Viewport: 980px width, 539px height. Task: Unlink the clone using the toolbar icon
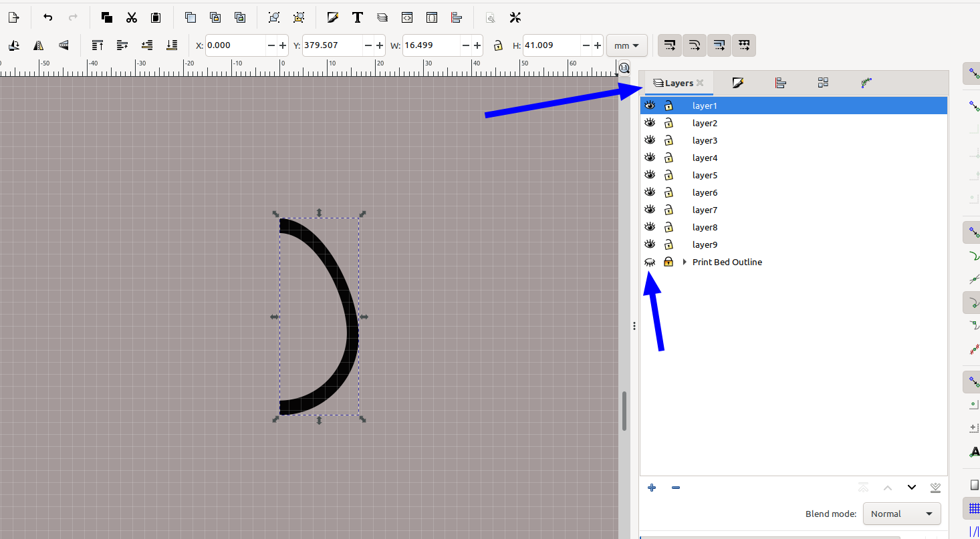(240, 17)
